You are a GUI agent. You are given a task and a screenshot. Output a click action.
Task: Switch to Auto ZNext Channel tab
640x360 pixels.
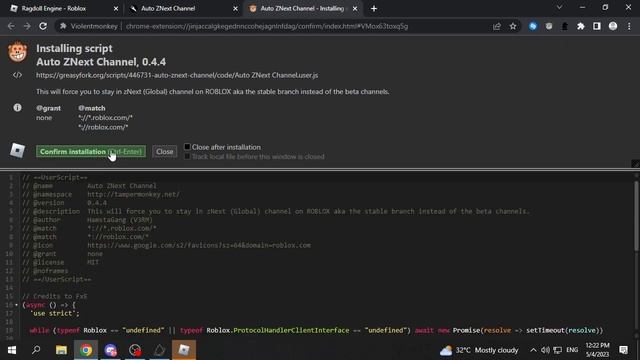point(180,9)
